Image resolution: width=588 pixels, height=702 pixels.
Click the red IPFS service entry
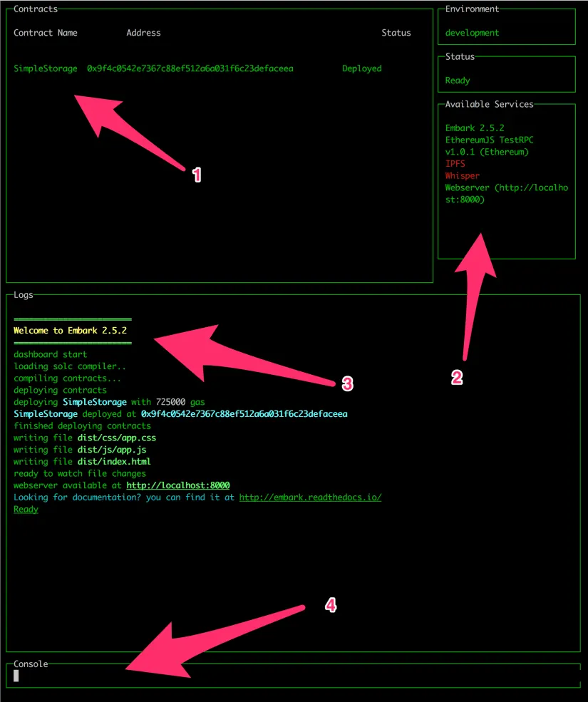(x=455, y=164)
